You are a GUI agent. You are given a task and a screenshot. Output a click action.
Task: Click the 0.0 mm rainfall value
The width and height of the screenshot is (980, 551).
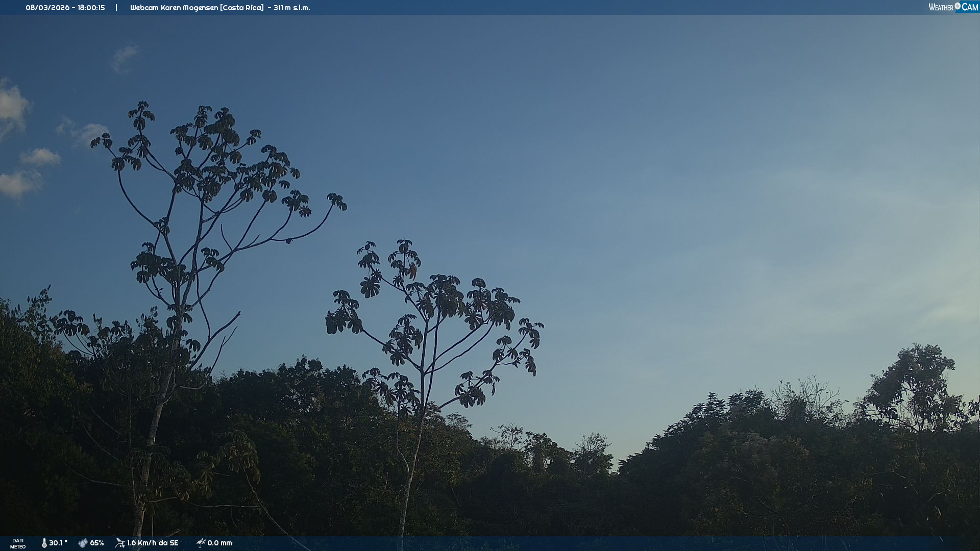pyautogui.click(x=219, y=543)
